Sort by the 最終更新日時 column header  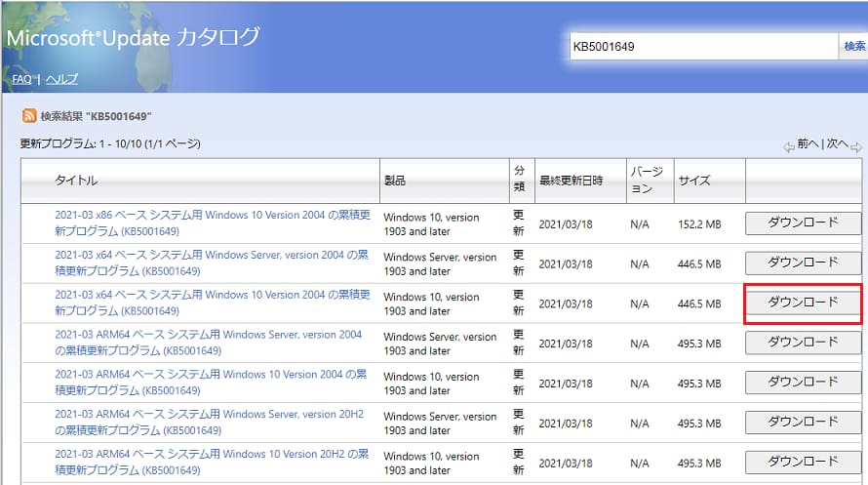click(x=571, y=181)
